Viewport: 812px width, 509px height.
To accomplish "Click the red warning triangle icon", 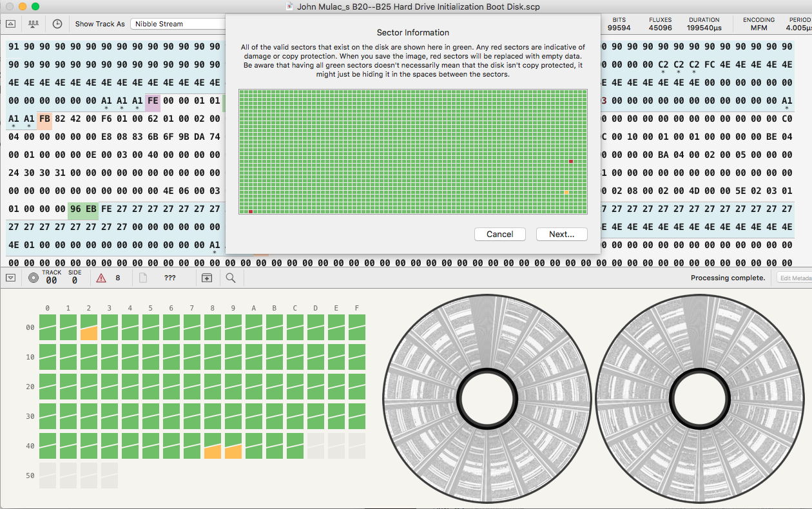I will click(x=101, y=278).
